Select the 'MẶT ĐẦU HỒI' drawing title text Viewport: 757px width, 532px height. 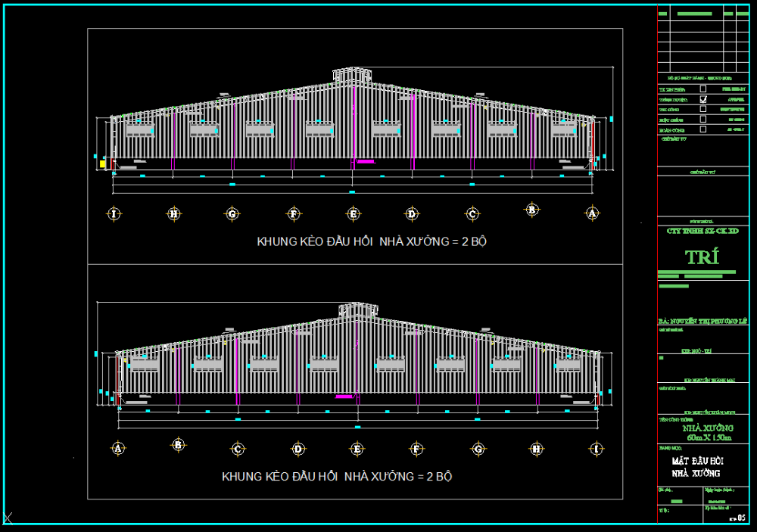(x=698, y=462)
